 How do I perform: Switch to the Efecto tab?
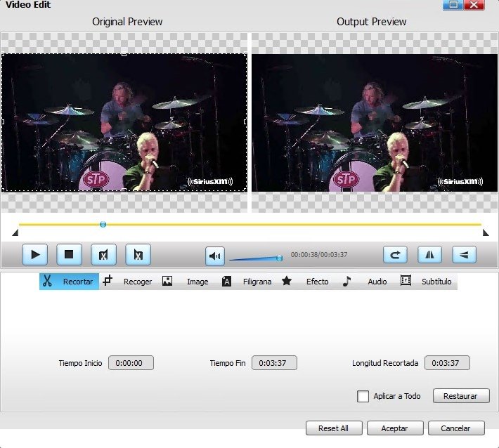tap(308, 282)
